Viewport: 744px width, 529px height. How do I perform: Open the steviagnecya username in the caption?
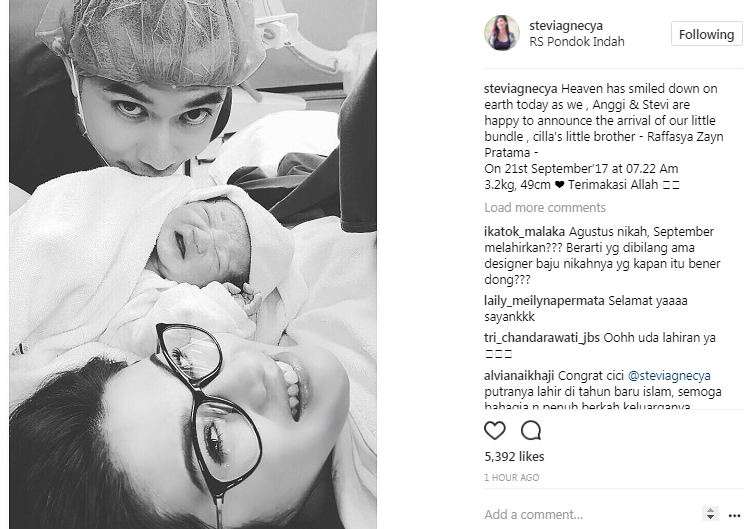(521, 89)
